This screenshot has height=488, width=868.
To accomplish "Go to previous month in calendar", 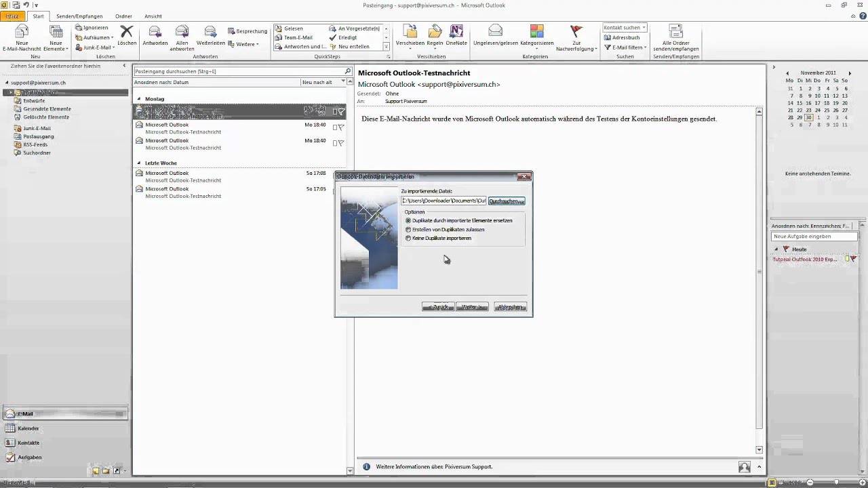I will click(787, 73).
